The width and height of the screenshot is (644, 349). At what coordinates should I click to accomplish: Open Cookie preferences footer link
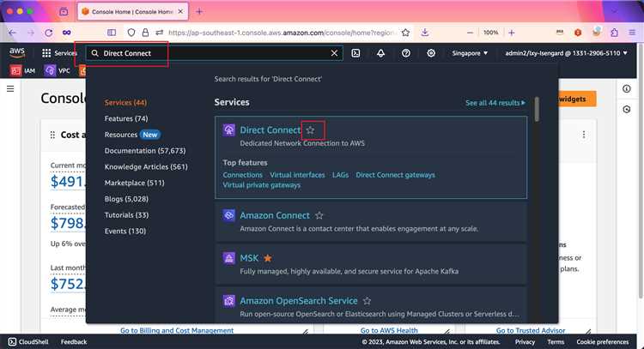pyautogui.click(x=603, y=341)
